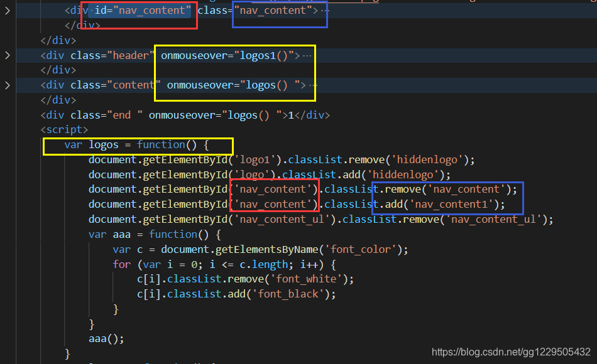Click classList.add('hiddenlogo') code
This screenshot has height=364, width=597.
coord(366,175)
